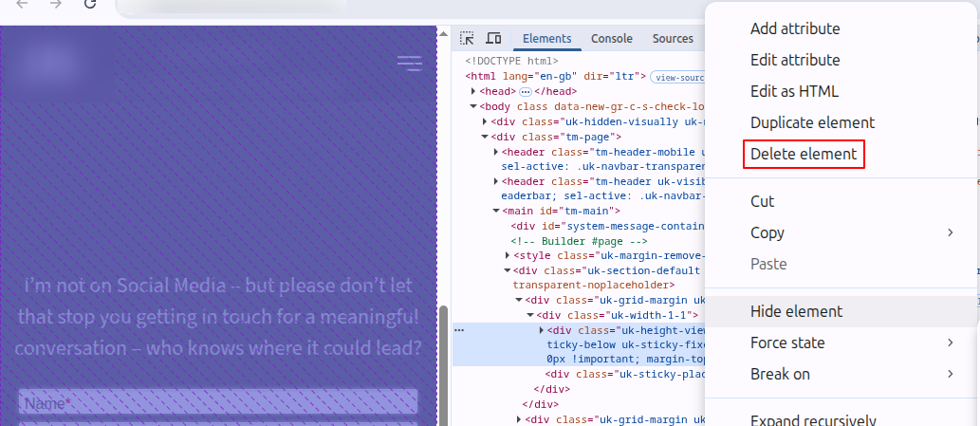Select Edit as HTML menu entry
This screenshot has height=426, width=980.
pyautogui.click(x=794, y=91)
